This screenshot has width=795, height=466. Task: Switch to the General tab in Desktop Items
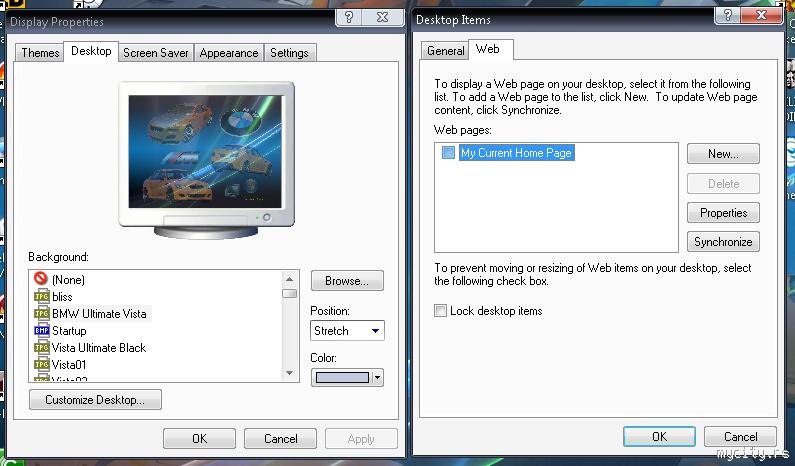pos(445,51)
